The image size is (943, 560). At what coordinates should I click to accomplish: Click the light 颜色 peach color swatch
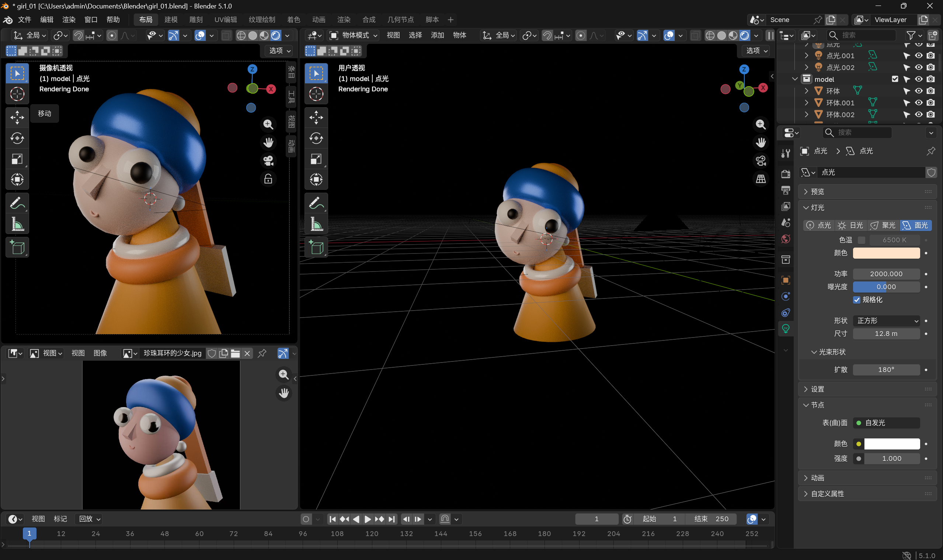(x=886, y=253)
